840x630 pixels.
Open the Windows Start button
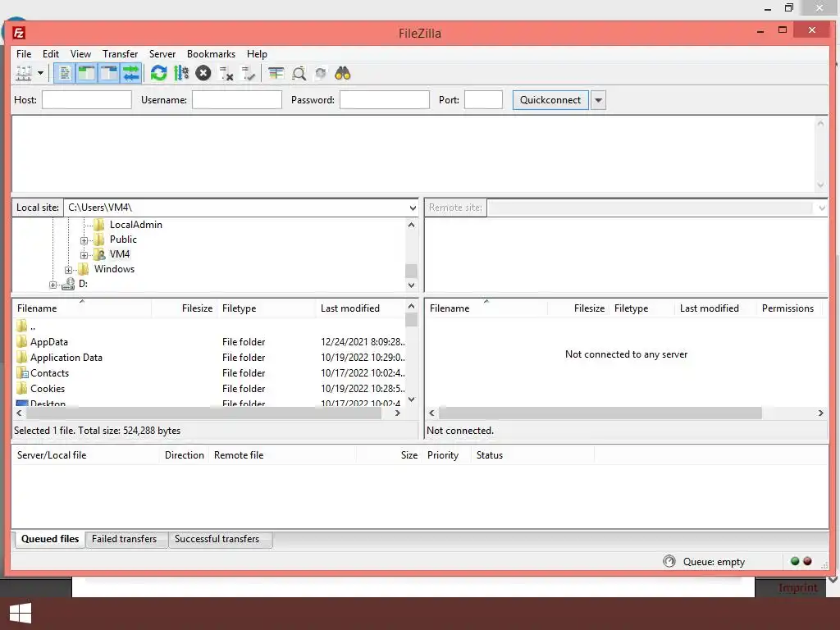[x=21, y=614]
